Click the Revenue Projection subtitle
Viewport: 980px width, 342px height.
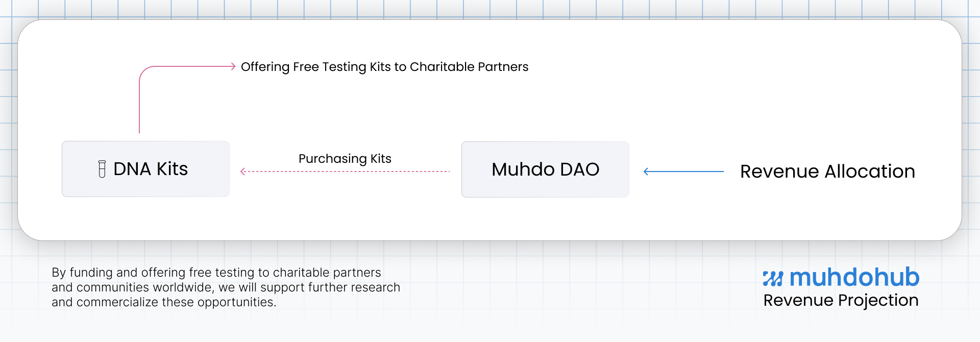841,300
